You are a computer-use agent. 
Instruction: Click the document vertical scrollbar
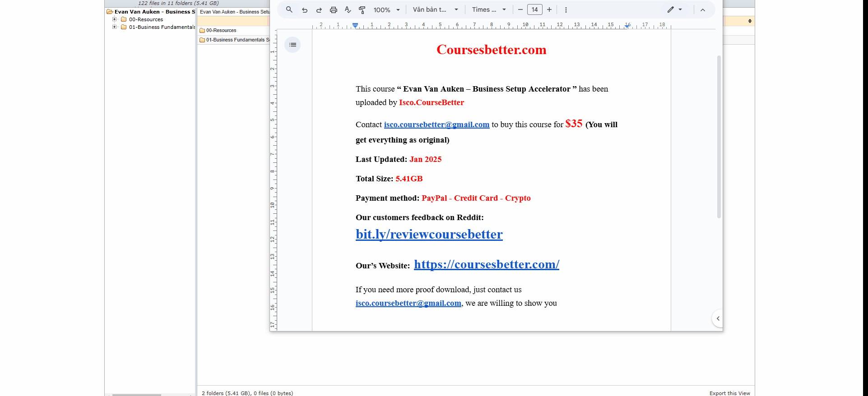click(x=719, y=137)
